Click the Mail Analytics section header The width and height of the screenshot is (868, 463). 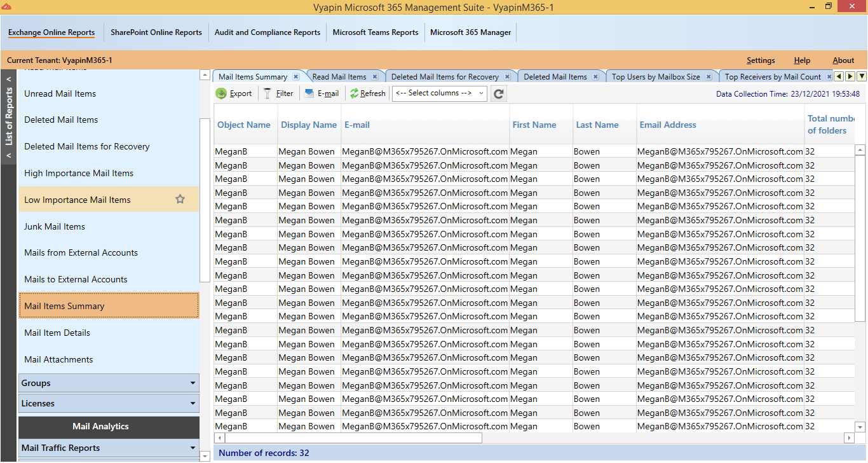pos(109,427)
